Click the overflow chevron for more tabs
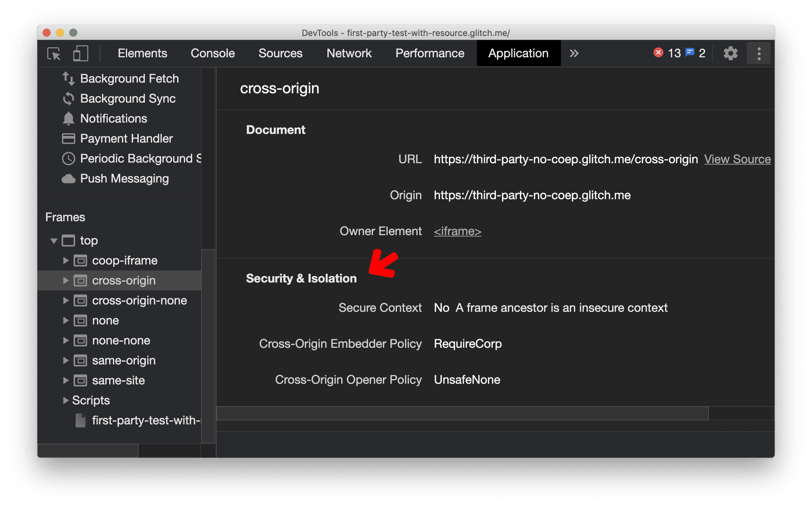 [x=574, y=53]
